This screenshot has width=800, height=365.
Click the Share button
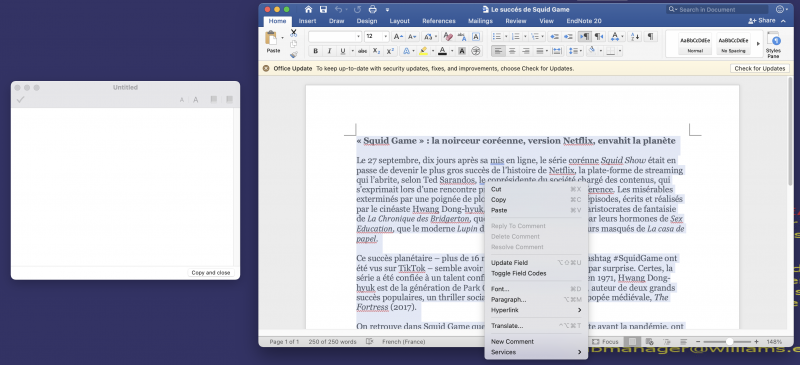click(762, 20)
